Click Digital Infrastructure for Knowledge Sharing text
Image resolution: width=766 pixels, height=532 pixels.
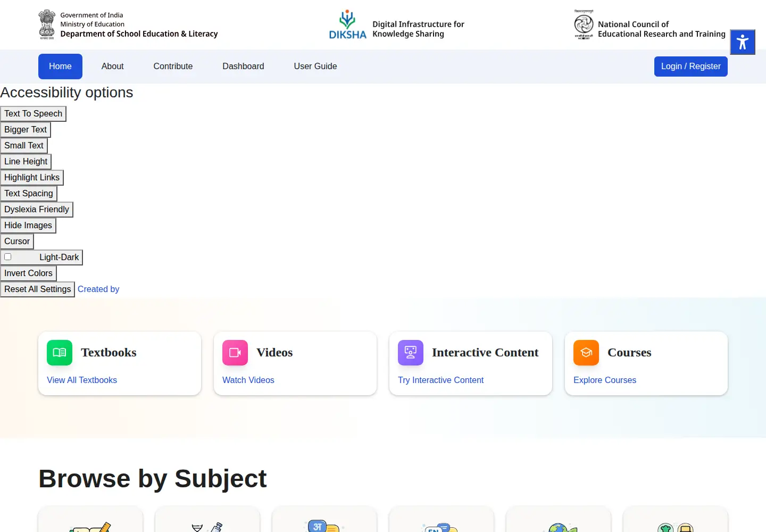418,29
